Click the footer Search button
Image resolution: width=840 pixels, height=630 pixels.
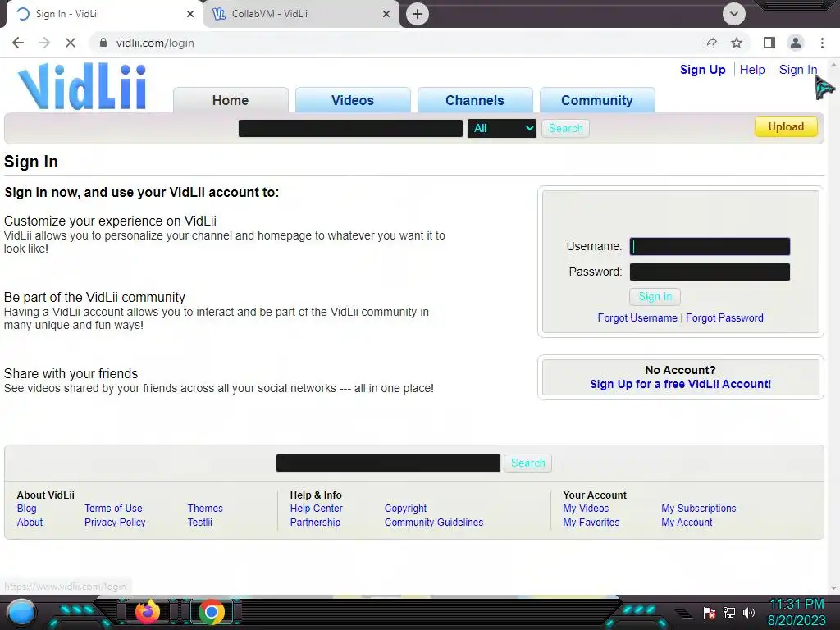tap(527, 463)
